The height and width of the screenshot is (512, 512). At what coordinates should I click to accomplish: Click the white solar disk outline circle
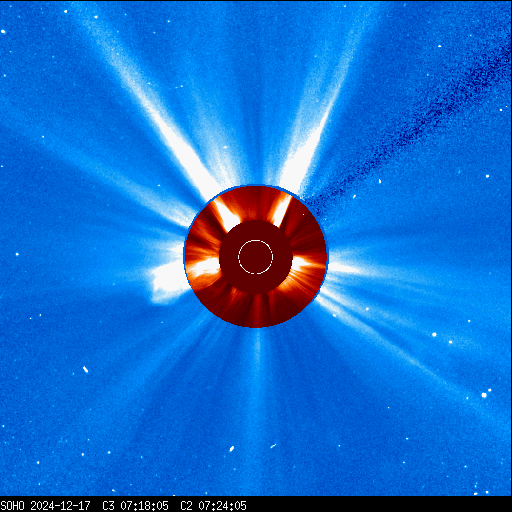(x=256, y=257)
